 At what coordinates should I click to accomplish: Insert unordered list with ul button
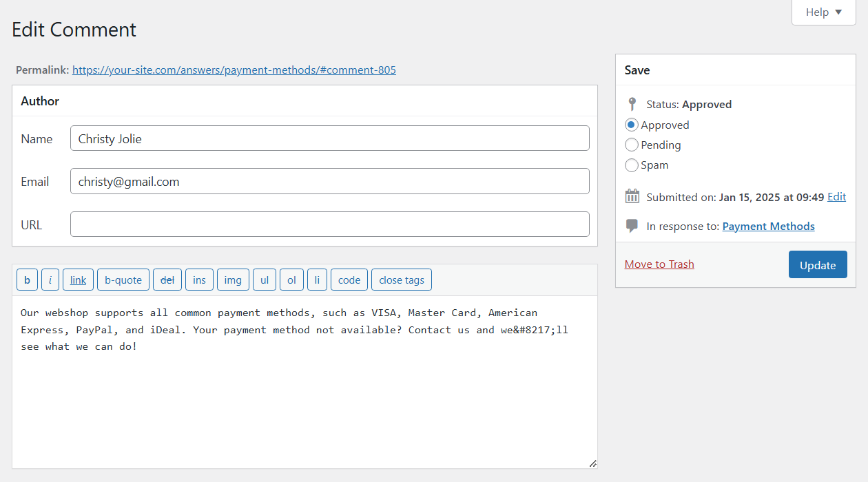point(265,280)
